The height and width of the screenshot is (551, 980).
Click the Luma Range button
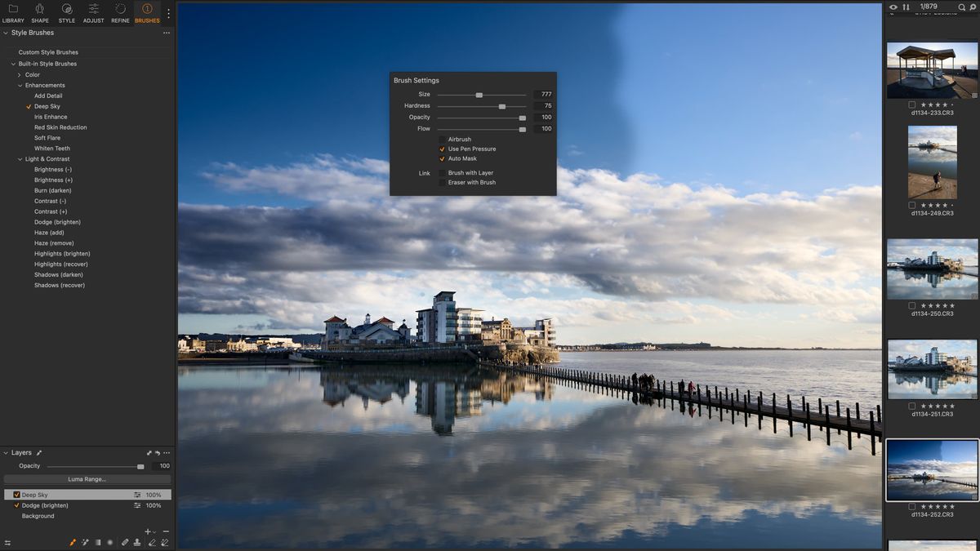pyautogui.click(x=87, y=479)
